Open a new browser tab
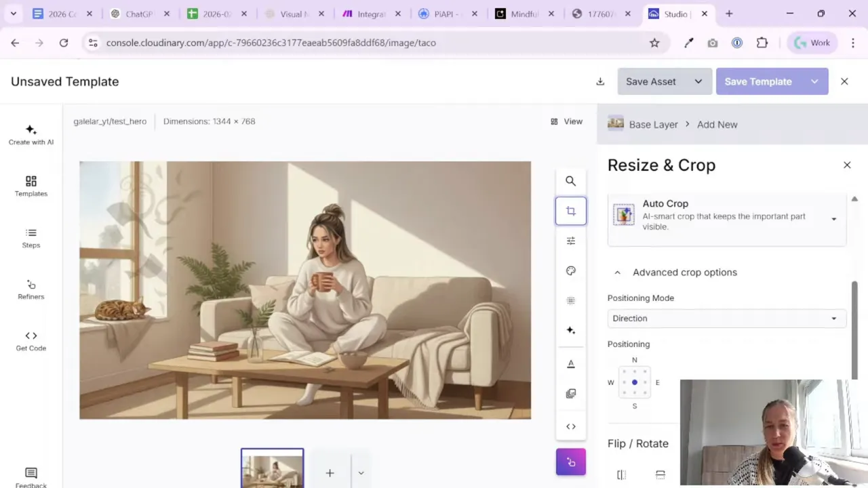 (729, 14)
